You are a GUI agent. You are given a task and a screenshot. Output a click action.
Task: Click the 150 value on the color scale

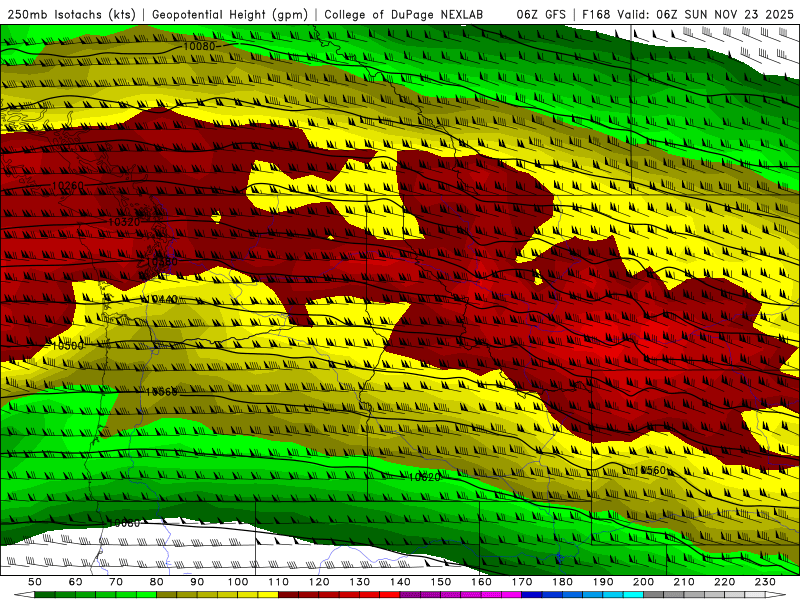(x=441, y=582)
